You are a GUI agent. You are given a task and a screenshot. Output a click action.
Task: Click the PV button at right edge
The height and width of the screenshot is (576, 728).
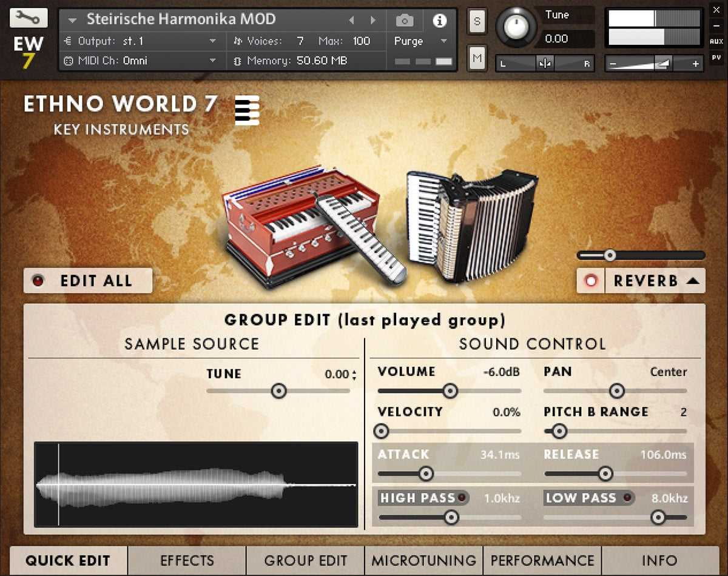pos(716,58)
